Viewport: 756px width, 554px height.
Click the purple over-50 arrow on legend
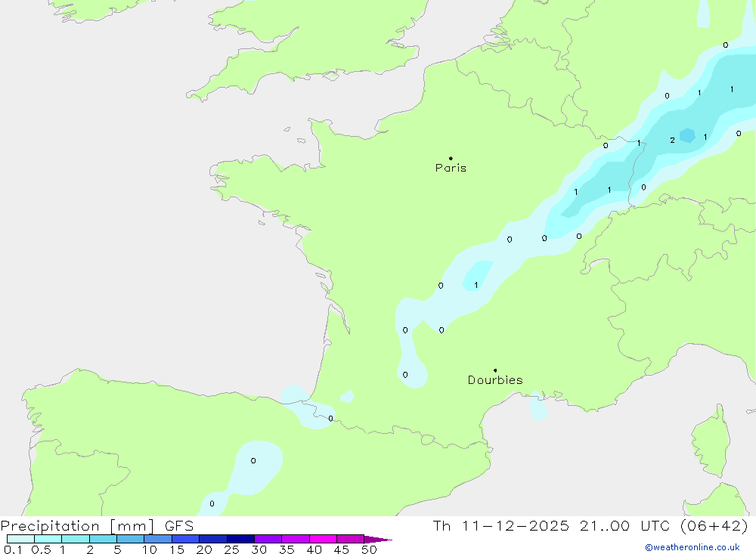(378, 540)
